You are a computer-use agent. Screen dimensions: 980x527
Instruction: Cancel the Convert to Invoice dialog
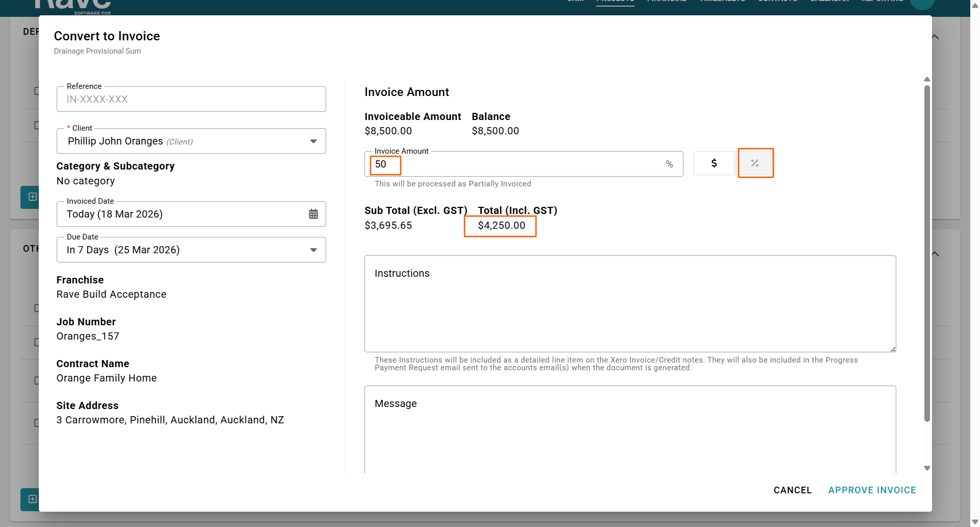coord(792,490)
